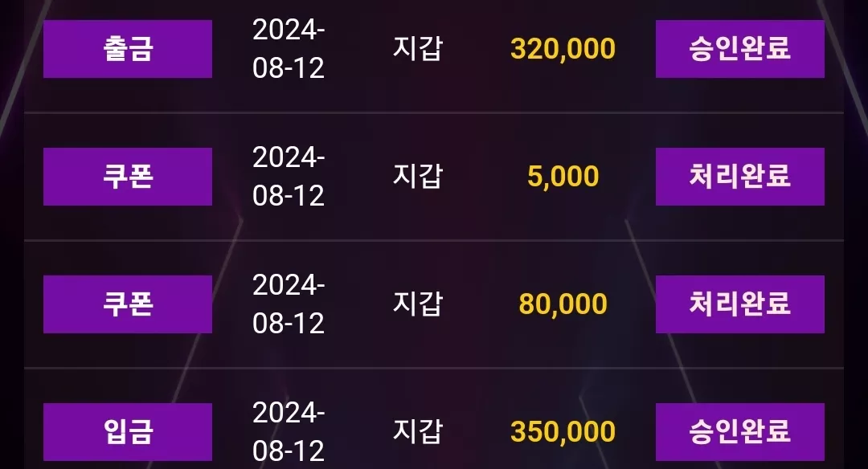Click the 지갑 label in the 80,000 coupon row

tap(418, 304)
